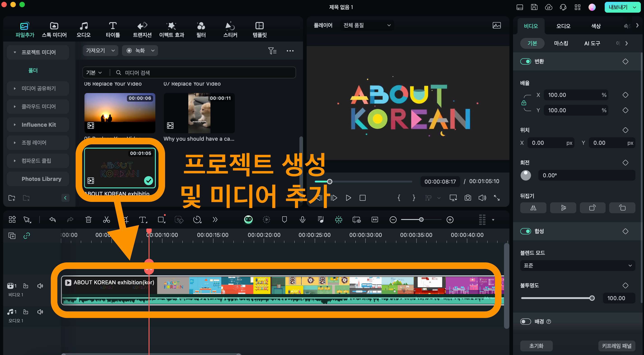Expand the 프로젝트 미디어 tree item
Image resolution: width=644 pixels, height=355 pixels.
[x=15, y=52]
